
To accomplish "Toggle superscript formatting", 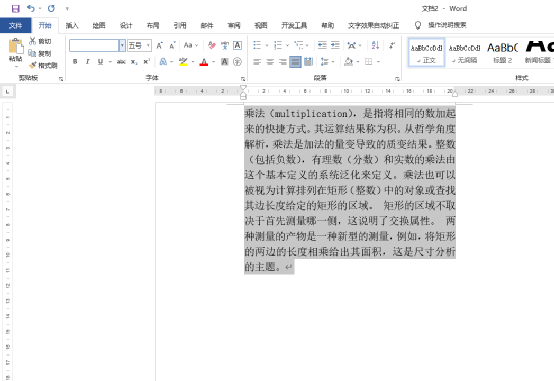I will (147, 62).
